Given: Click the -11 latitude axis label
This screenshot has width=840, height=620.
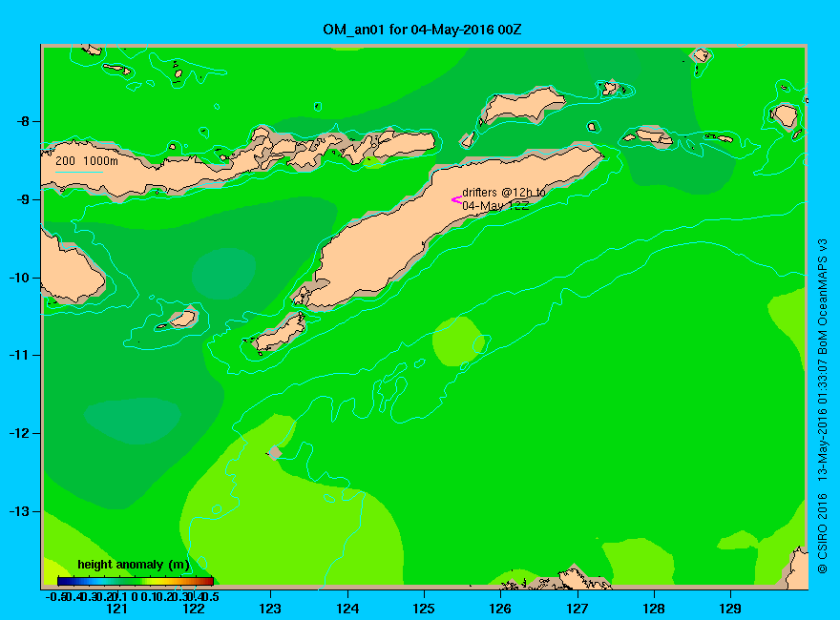Looking at the screenshot, I should tap(20, 355).
